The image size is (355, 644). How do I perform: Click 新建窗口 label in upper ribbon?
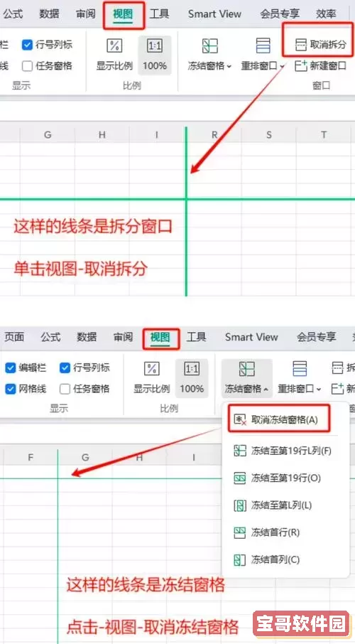pos(328,65)
